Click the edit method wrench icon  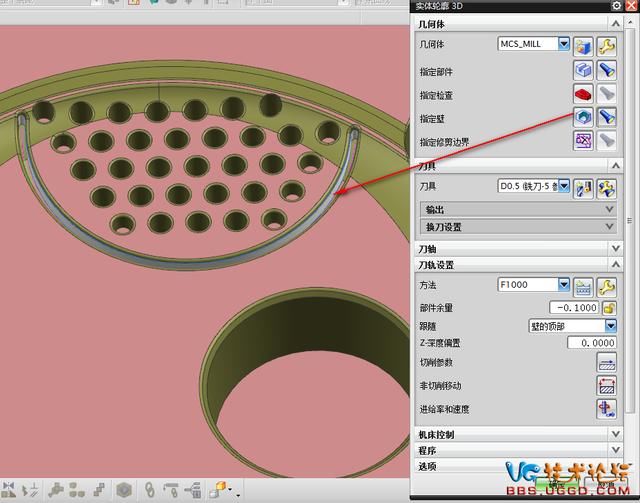tap(607, 287)
